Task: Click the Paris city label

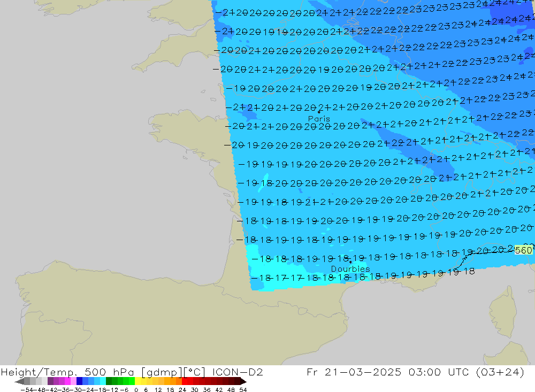Action: click(x=319, y=119)
